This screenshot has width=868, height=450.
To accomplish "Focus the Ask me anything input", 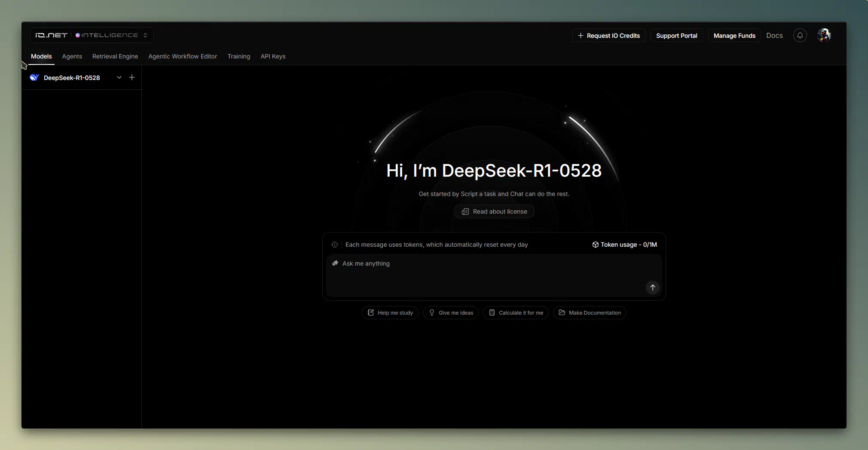I will click(494, 275).
